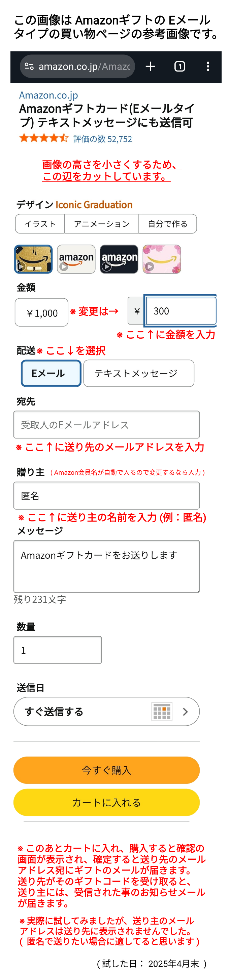The width and height of the screenshot is (229, 980).
Task: Switch to the アニメーション design tab
Action: tap(102, 224)
